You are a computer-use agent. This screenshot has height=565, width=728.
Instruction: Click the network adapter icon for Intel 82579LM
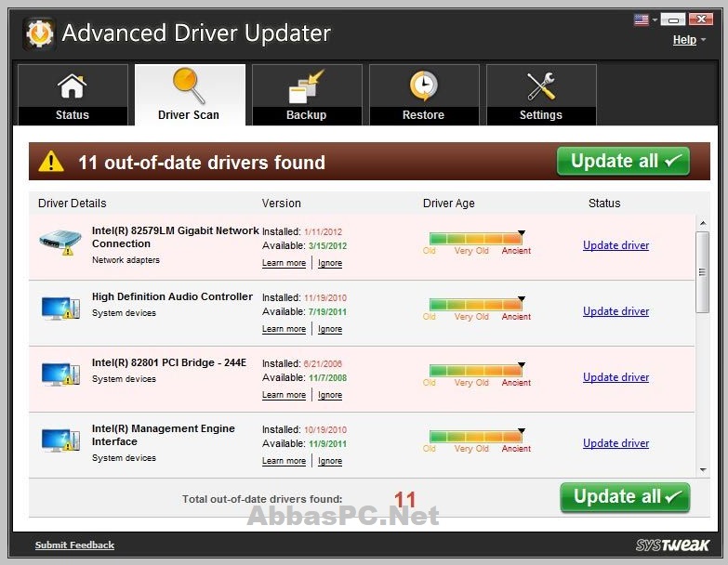tap(60, 242)
